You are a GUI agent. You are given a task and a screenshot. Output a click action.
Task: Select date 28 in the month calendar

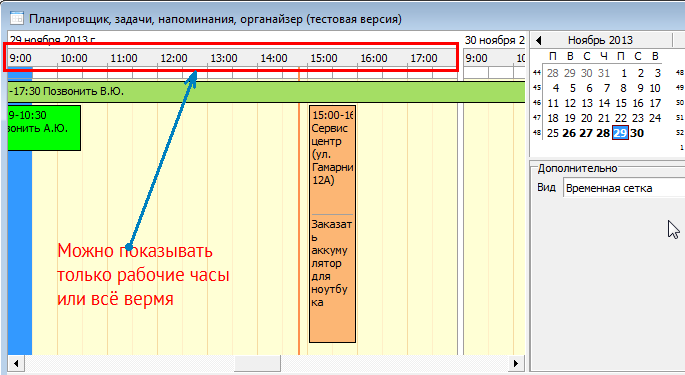[603, 133]
